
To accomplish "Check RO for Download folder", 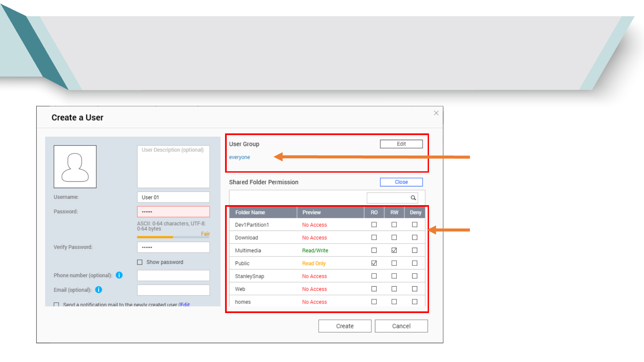I will pos(374,237).
